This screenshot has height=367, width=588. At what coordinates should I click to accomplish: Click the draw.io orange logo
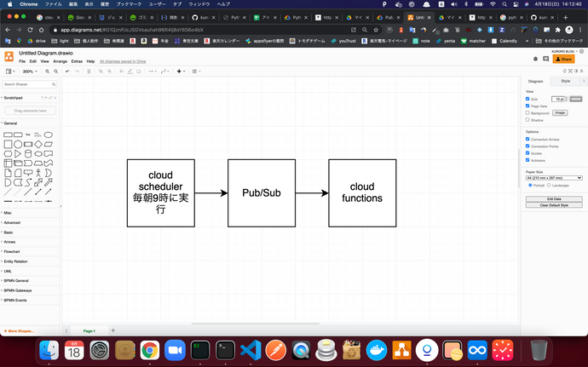pos(9,56)
